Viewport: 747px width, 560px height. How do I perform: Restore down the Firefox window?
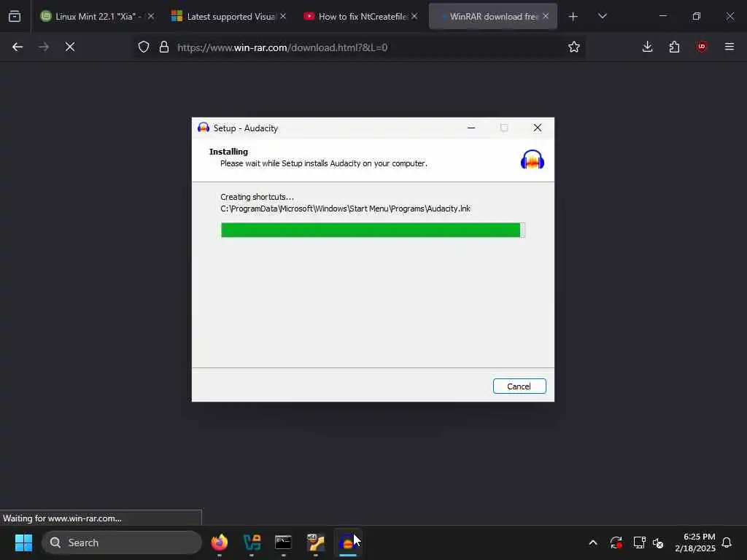pyautogui.click(x=697, y=17)
